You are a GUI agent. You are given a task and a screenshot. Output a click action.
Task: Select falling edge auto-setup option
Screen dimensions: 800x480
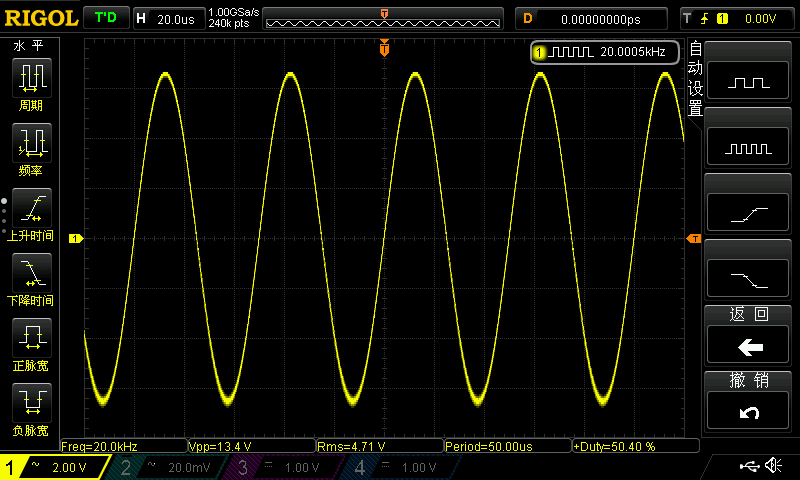(x=748, y=279)
